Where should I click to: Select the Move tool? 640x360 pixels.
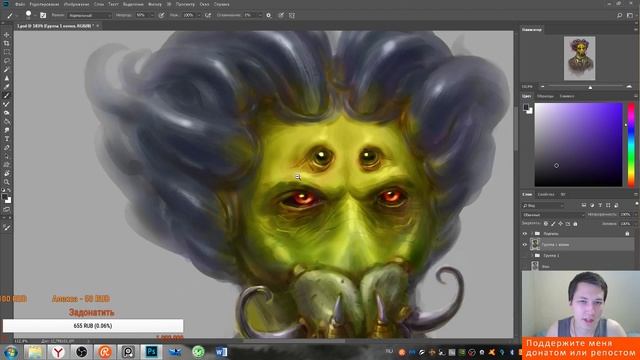click(7, 35)
